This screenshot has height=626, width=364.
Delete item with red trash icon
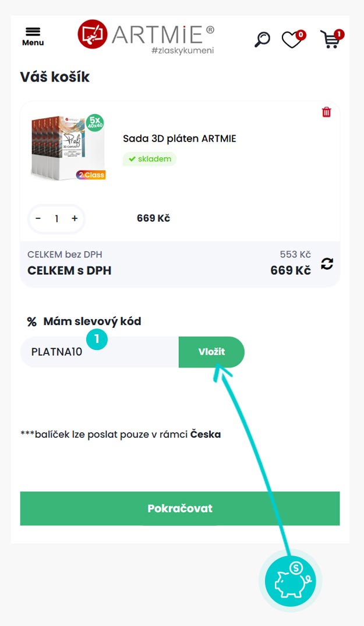326,112
